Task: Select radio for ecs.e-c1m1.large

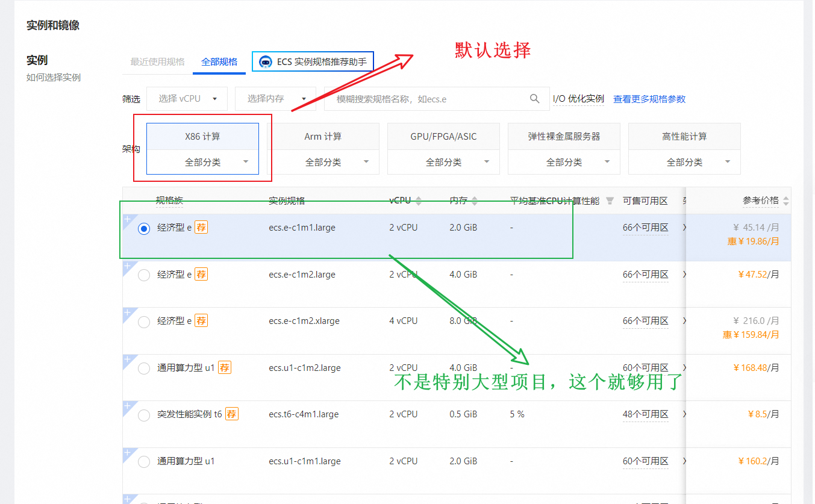Action: pos(144,229)
